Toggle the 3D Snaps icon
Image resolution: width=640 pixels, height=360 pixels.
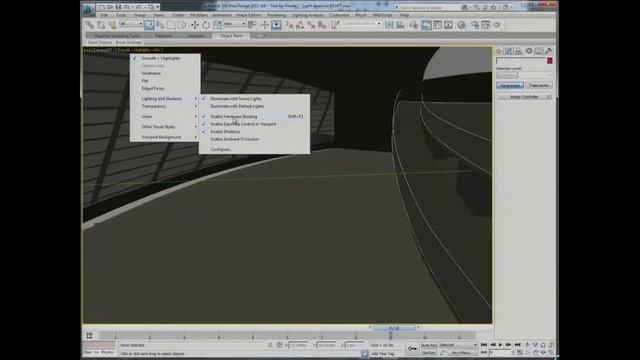point(289,25)
